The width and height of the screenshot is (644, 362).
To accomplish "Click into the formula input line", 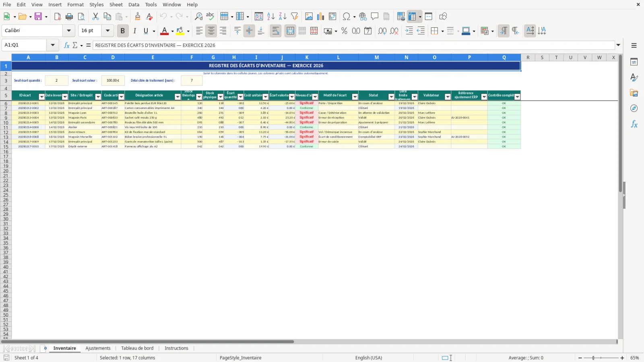I will pos(354,45).
